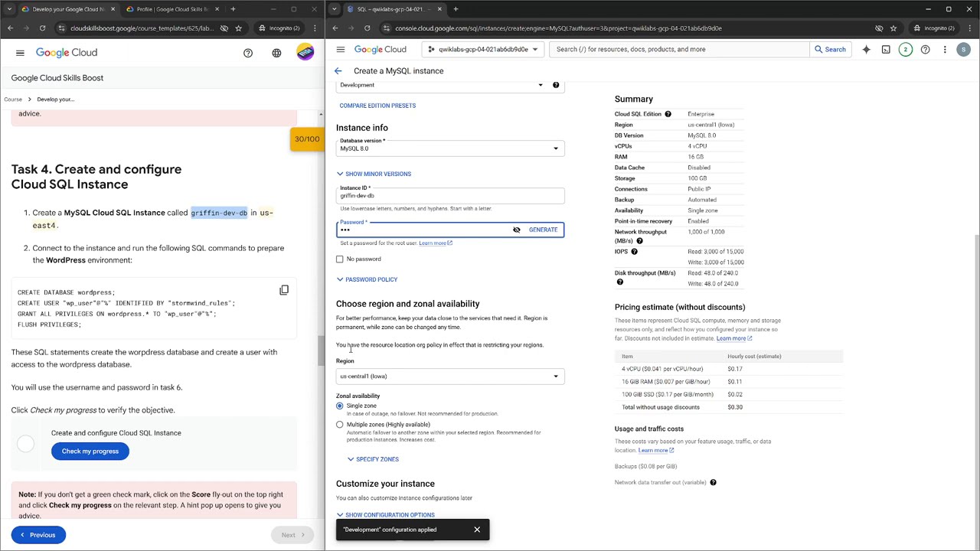This screenshot has width=980, height=551.
Task: Open project selector qwiklabs-gcp-04
Action: tap(482, 49)
